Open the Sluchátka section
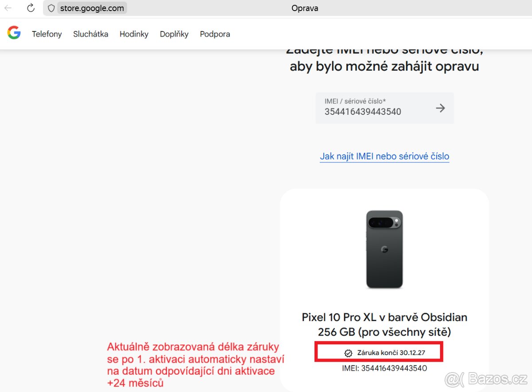532x392 pixels. tap(90, 34)
